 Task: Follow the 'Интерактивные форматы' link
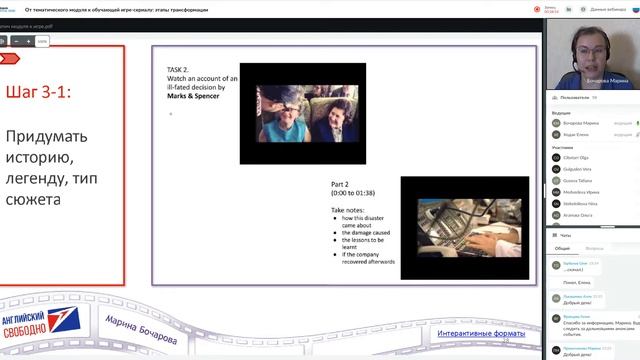(x=481, y=333)
